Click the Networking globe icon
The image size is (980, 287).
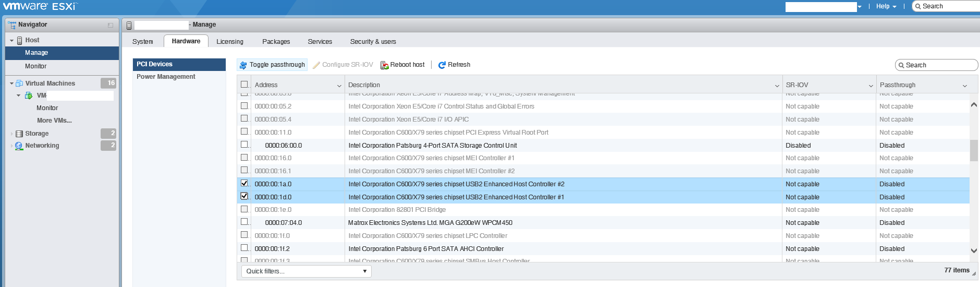[x=19, y=146]
